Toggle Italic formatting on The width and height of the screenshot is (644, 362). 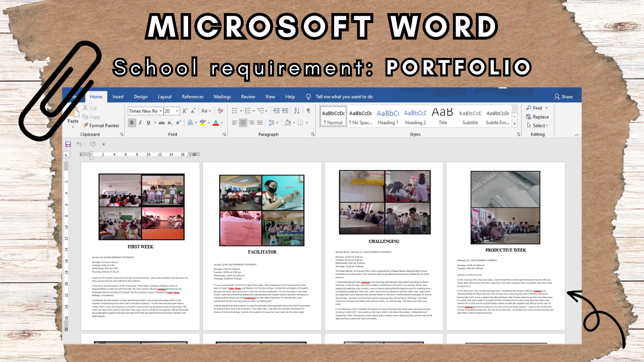pos(141,123)
